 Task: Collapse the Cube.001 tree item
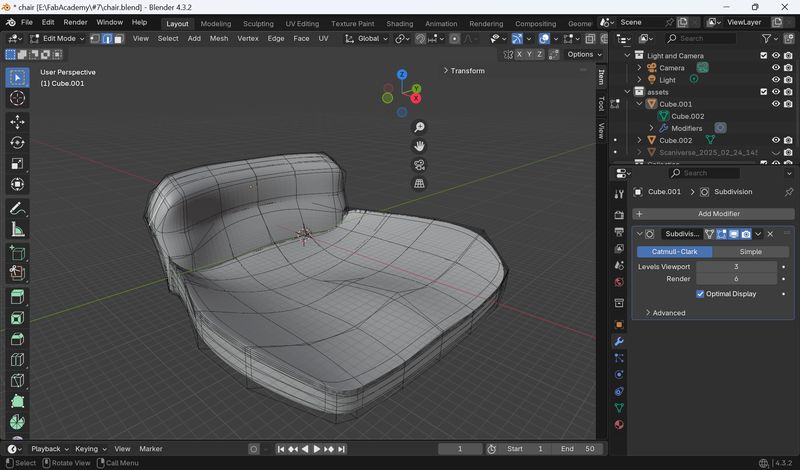[639, 104]
